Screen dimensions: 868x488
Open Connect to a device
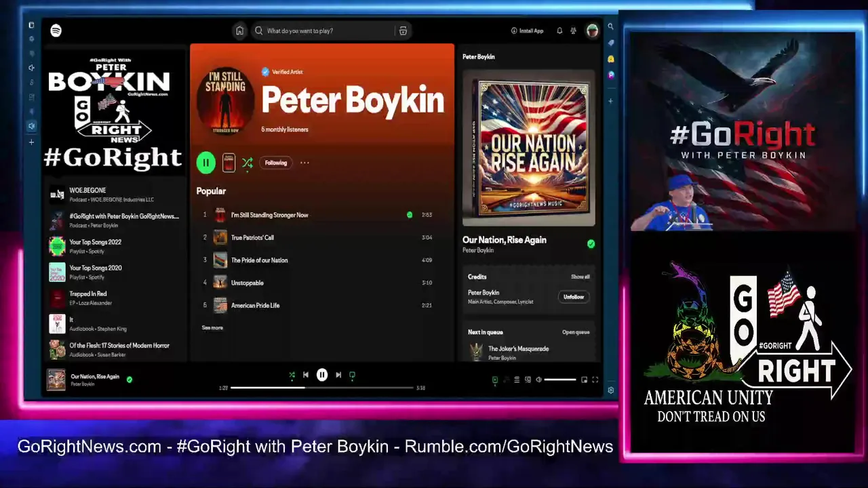click(528, 380)
